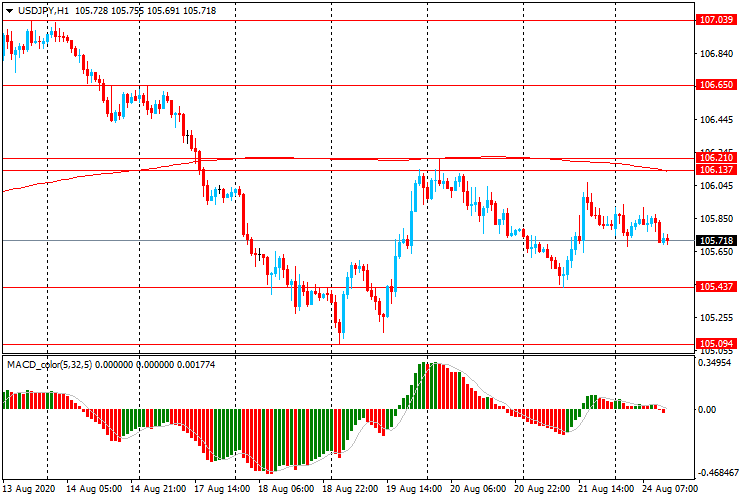Viewport: 740px width, 500px height.
Task: Click the 19 Aug 14:00 time axis label
Action: point(414,489)
